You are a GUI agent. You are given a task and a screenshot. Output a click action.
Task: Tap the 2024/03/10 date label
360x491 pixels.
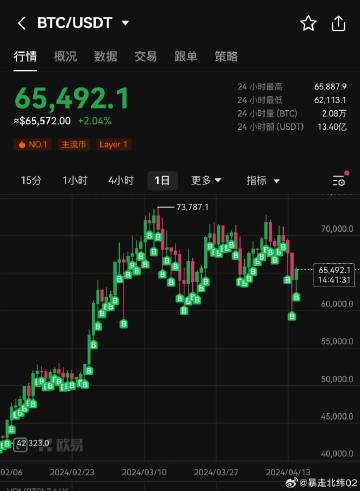(144, 472)
